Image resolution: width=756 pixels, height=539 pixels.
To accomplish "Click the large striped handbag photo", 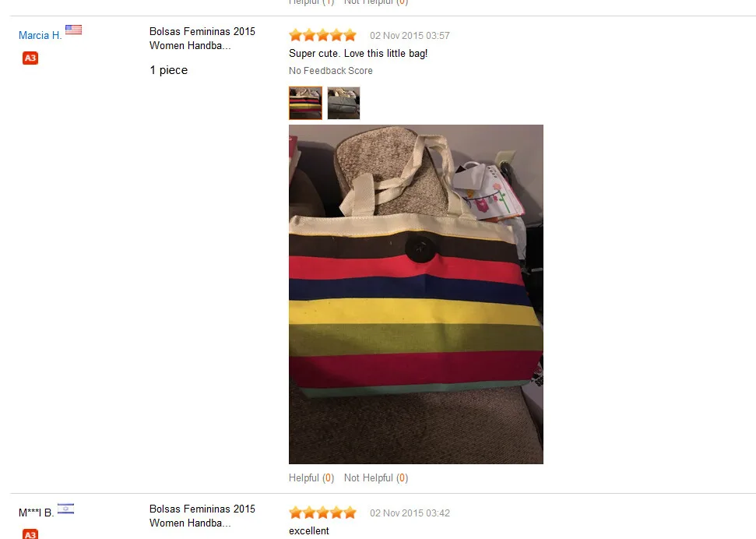I will [x=416, y=294].
